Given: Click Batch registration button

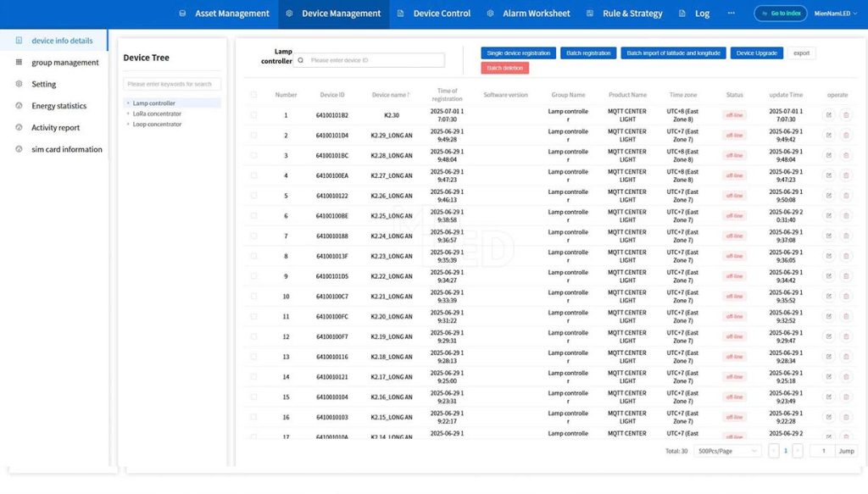Looking at the screenshot, I should point(588,53).
